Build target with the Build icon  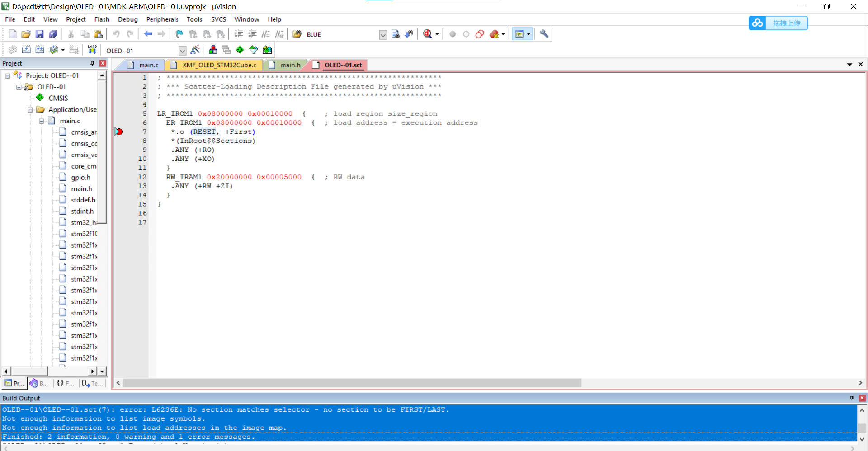[26, 50]
